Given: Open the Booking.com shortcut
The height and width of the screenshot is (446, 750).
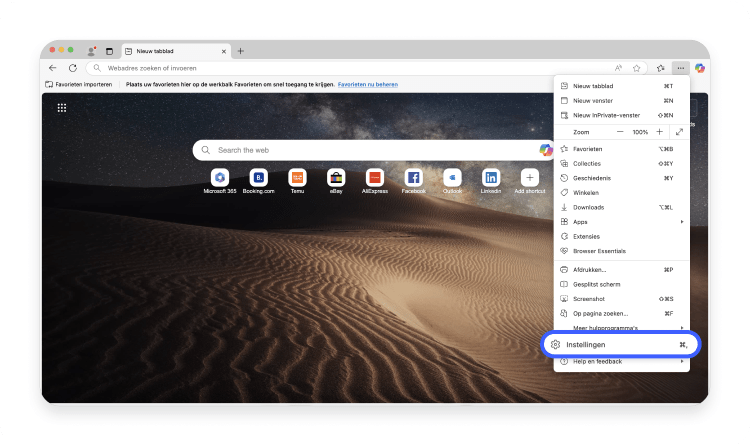Looking at the screenshot, I should click(259, 181).
